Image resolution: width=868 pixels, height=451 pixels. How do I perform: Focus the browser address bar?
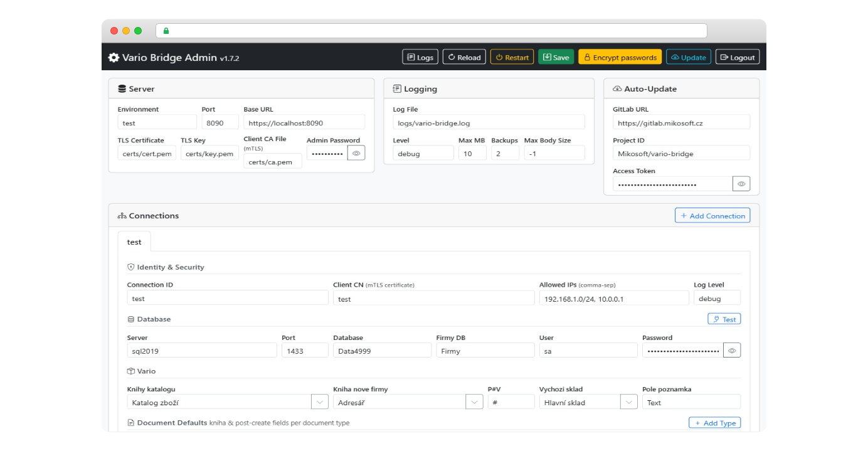[433, 31]
